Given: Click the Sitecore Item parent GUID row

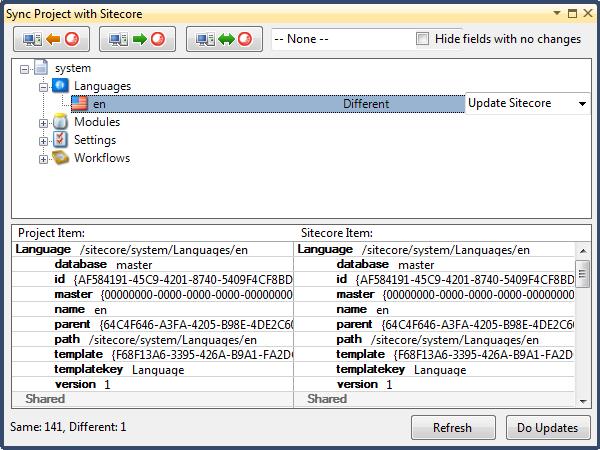Looking at the screenshot, I should [x=435, y=324].
